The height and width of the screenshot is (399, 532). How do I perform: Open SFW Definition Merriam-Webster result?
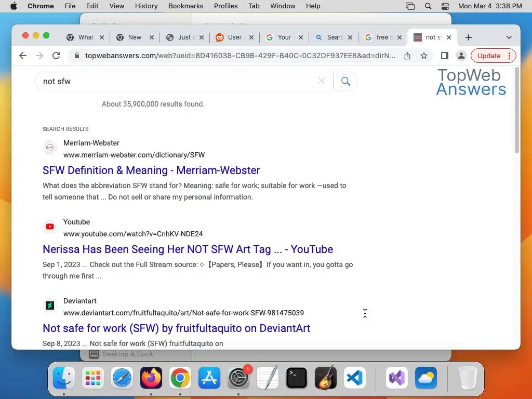click(151, 170)
